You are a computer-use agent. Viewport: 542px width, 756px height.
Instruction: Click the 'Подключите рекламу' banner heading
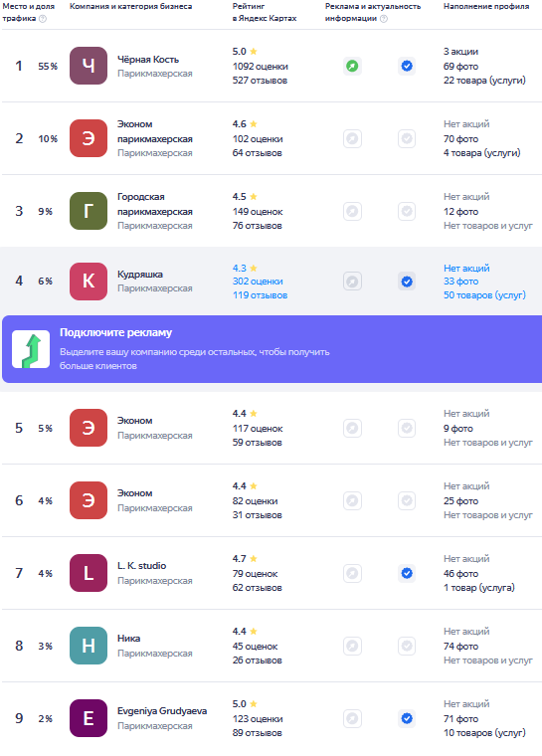coord(115,332)
